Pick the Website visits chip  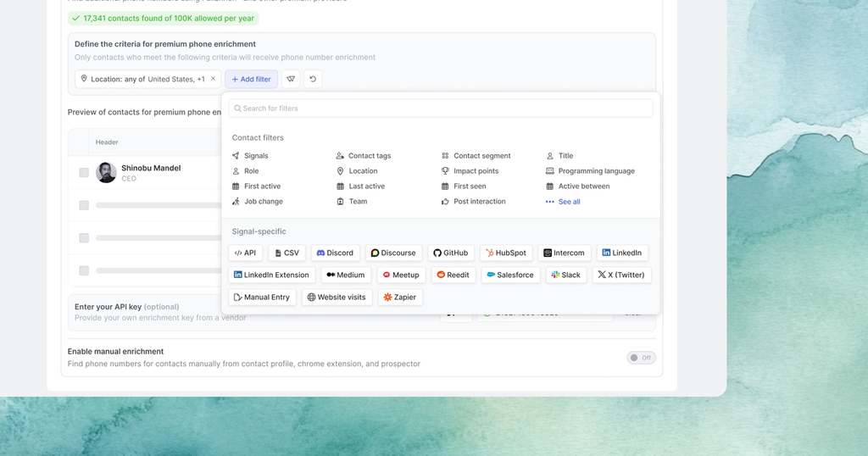(x=337, y=298)
